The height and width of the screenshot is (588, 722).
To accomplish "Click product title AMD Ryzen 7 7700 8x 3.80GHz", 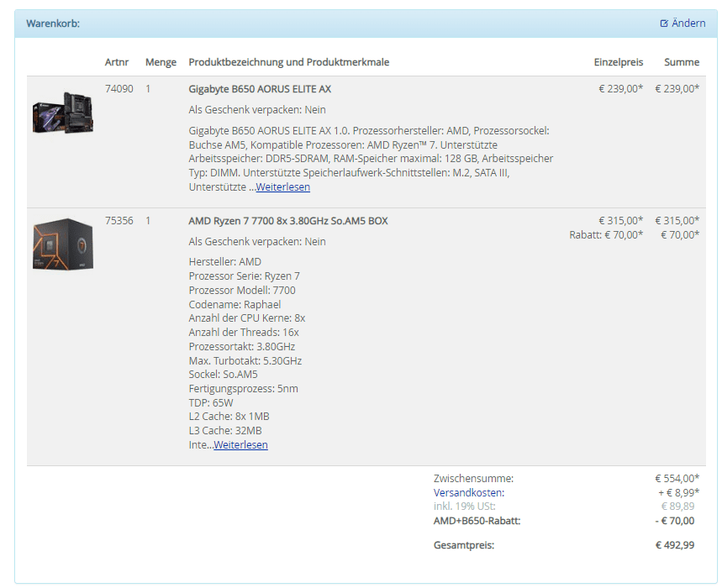I will point(288,221).
